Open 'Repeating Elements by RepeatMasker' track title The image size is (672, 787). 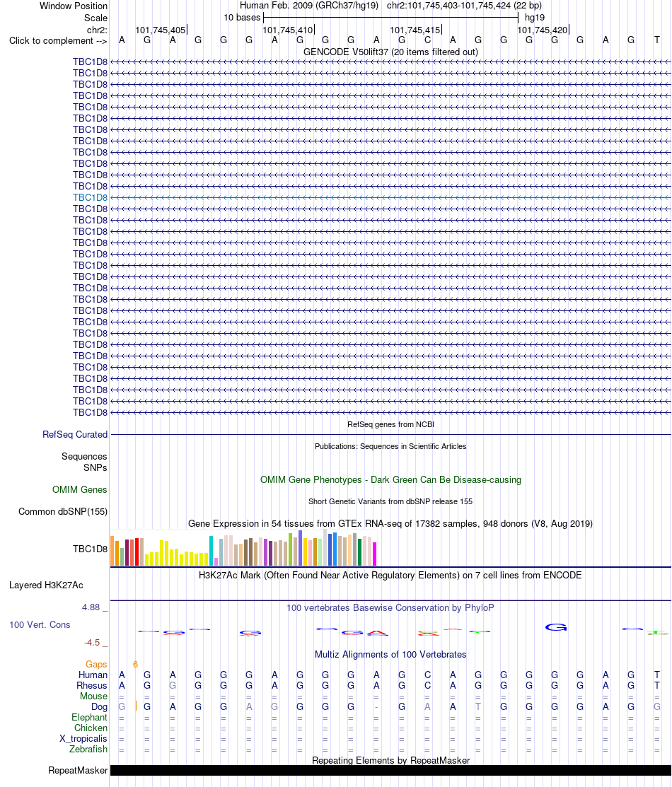(390, 760)
